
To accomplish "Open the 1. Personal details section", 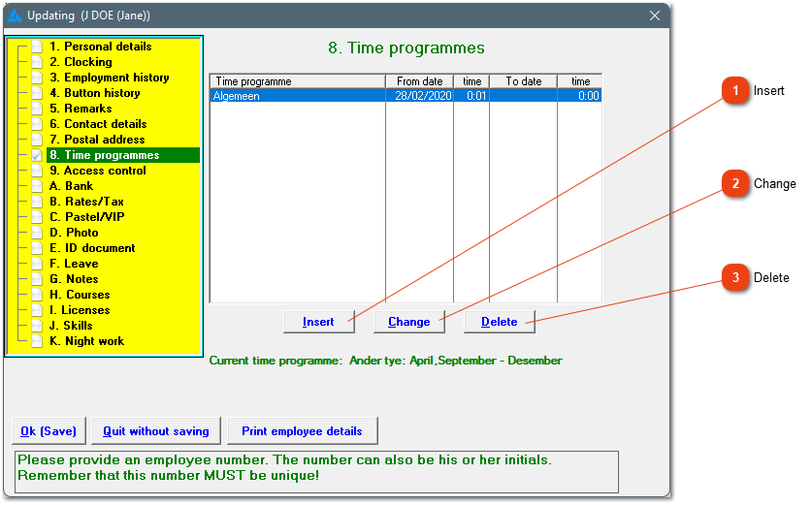I will [101, 47].
